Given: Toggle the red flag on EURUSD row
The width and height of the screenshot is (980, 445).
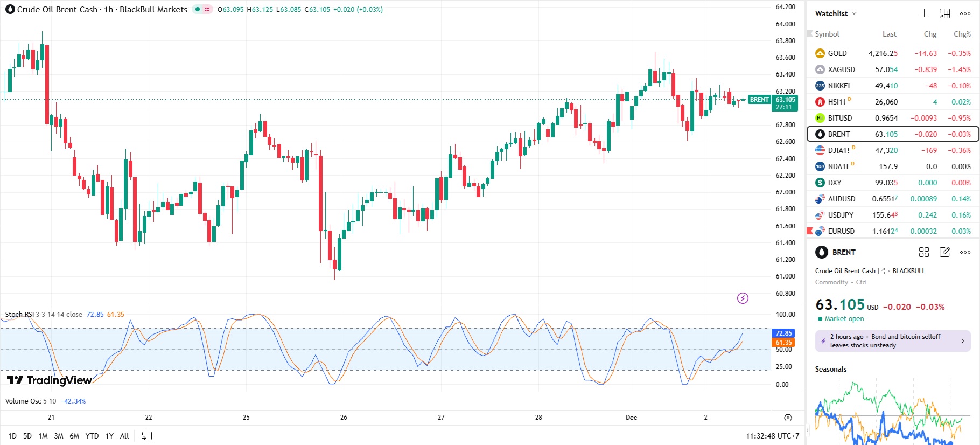Looking at the screenshot, I should tap(809, 231).
